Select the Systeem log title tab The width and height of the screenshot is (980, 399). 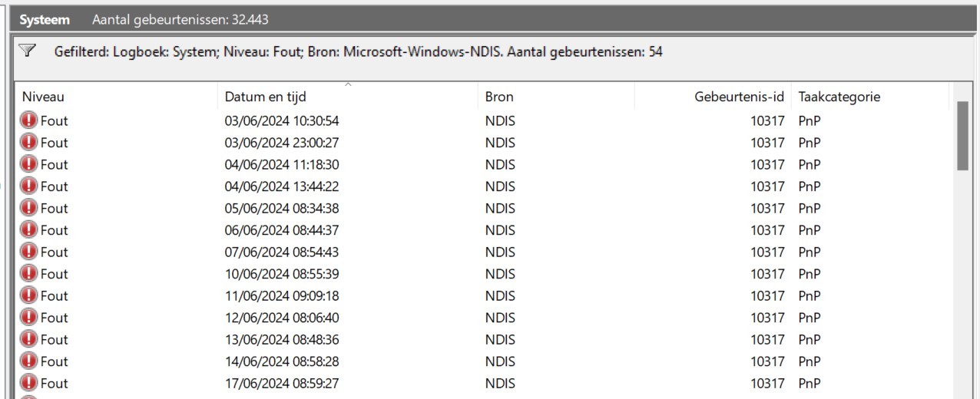coord(45,19)
